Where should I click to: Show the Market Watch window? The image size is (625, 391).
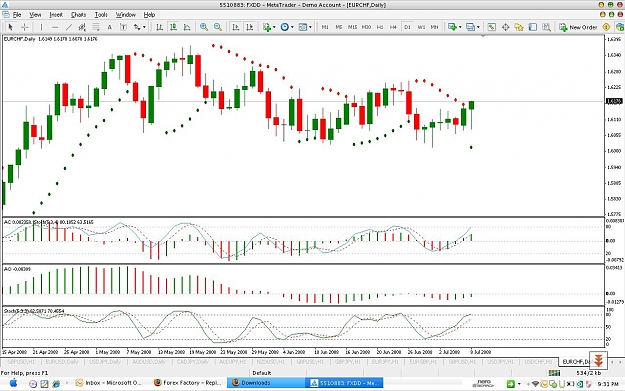(491, 27)
